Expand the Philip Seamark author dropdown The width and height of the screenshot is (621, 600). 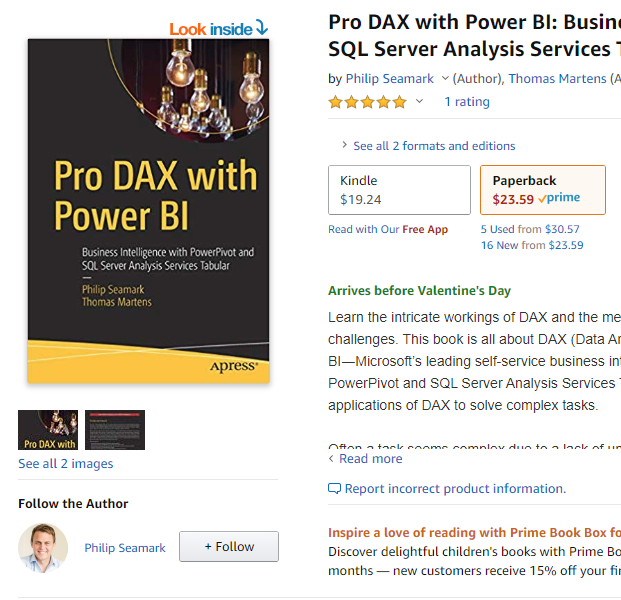point(443,79)
